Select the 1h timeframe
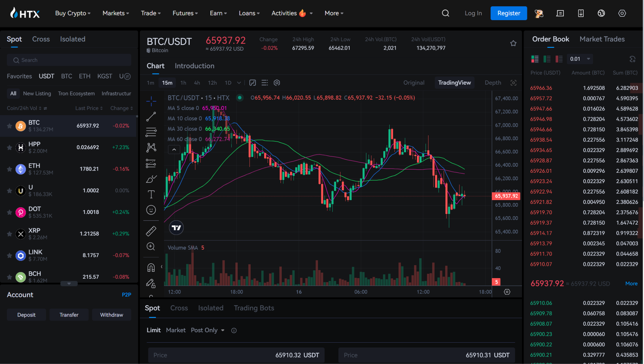Image resolution: width=644 pixels, height=364 pixels. click(183, 83)
